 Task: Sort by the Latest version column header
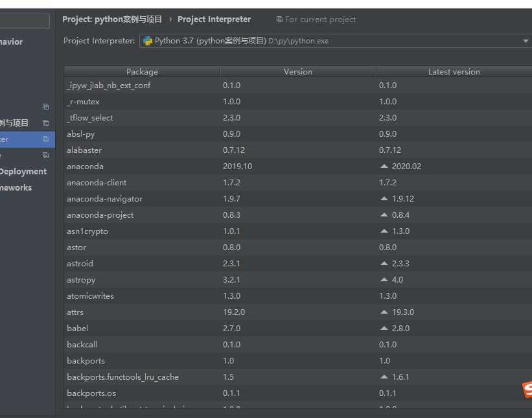click(454, 72)
